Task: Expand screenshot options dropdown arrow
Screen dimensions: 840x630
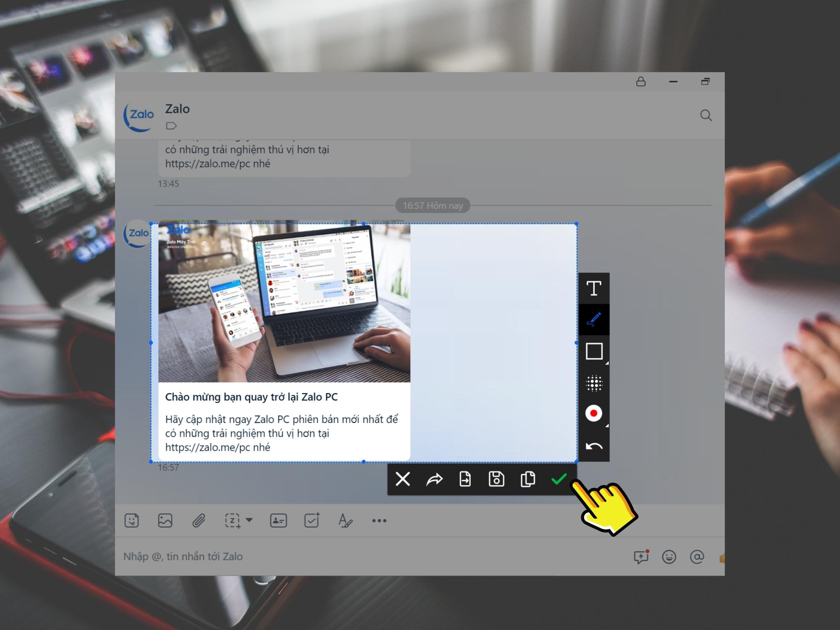Action: (x=249, y=520)
